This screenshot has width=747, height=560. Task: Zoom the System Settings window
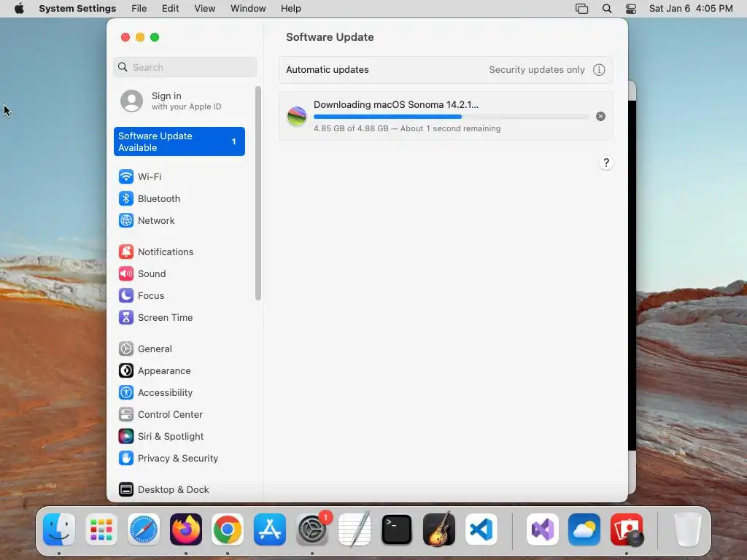click(x=155, y=37)
